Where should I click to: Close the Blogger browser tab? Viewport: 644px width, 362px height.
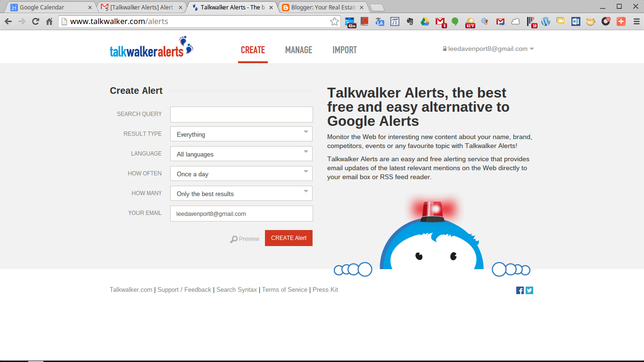click(362, 8)
